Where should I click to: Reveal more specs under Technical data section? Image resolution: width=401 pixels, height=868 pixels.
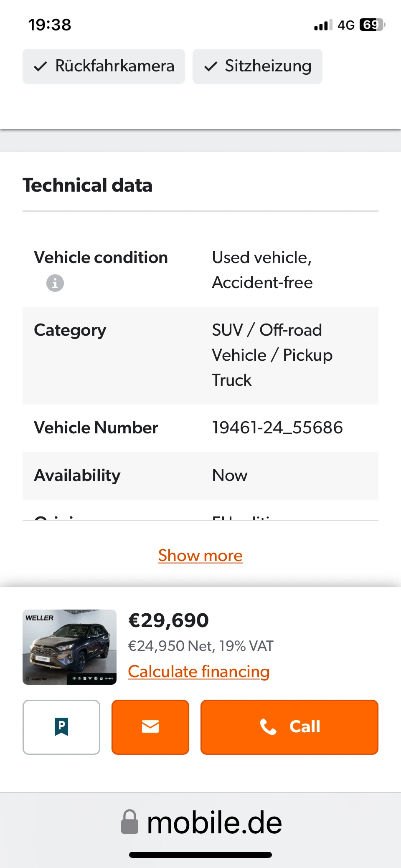coord(200,555)
